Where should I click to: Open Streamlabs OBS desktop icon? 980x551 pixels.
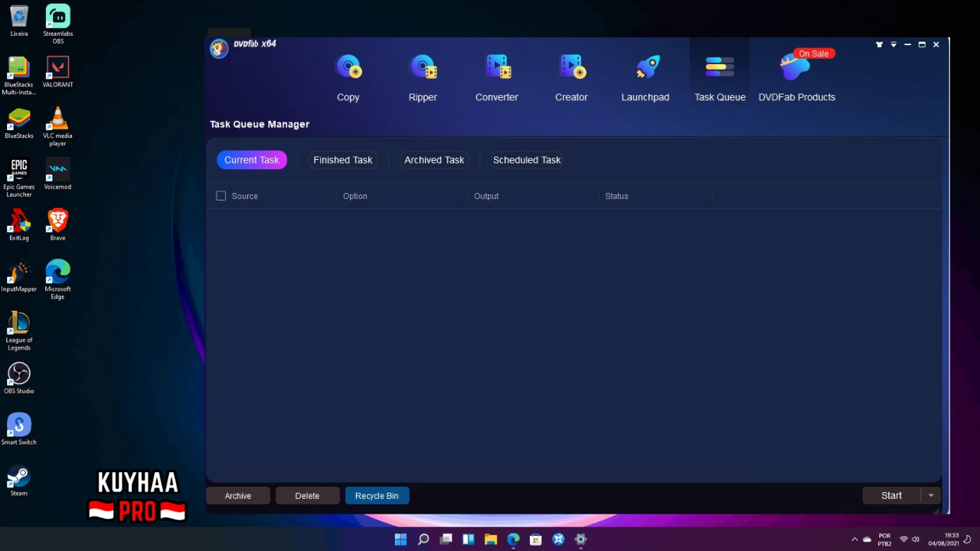tap(58, 24)
